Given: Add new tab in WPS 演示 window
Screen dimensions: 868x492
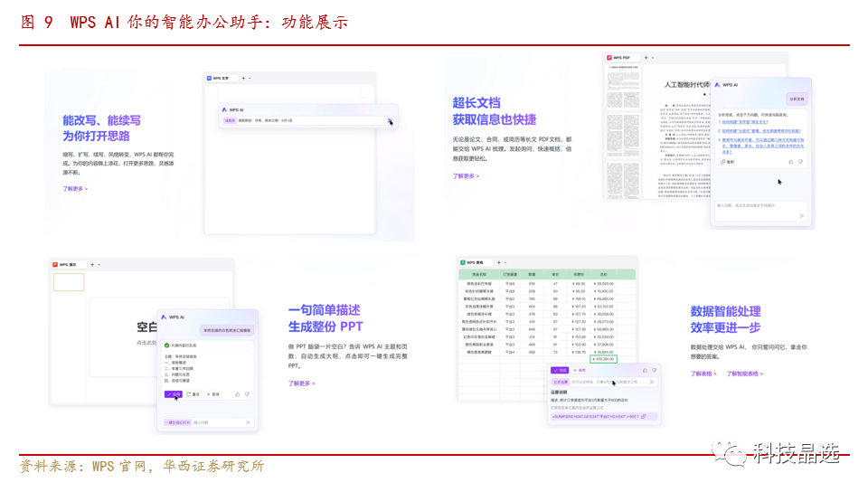Looking at the screenshot, I should pyautogui.click(x=92, y=264).
